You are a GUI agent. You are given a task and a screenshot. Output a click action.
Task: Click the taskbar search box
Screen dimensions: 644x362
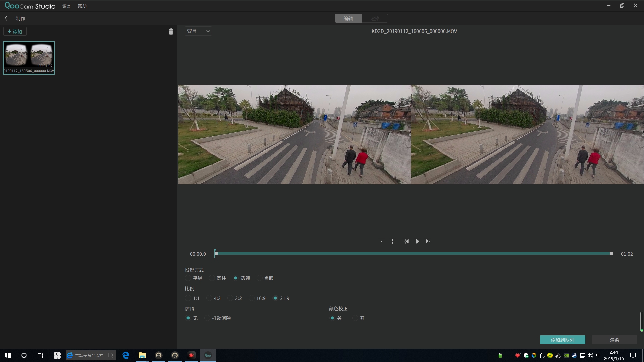point(91,355)
